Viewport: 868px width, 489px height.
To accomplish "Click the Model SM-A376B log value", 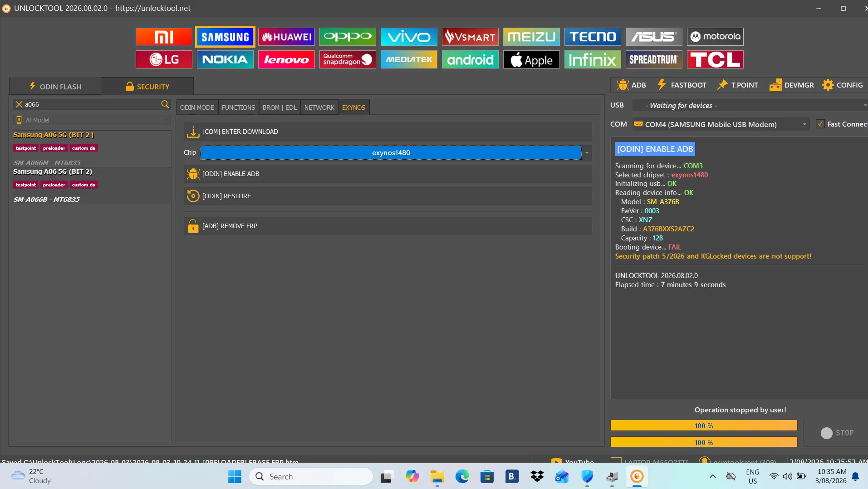I will [x=663, y=202].
